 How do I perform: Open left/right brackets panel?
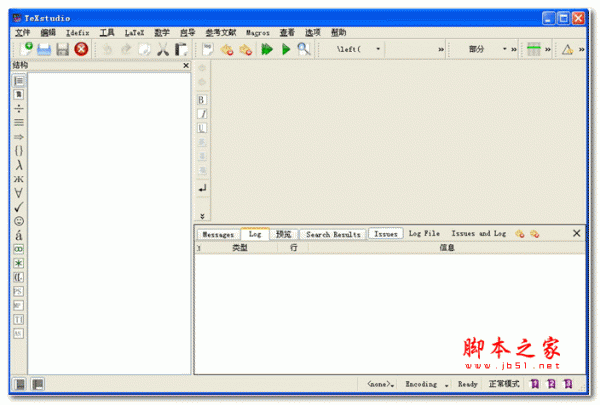click(x=19, y=277)
